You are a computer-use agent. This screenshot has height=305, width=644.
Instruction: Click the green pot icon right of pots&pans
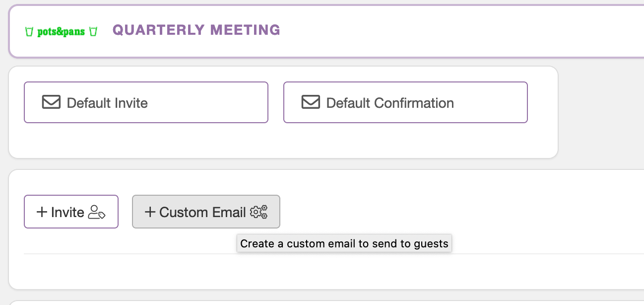93,32
